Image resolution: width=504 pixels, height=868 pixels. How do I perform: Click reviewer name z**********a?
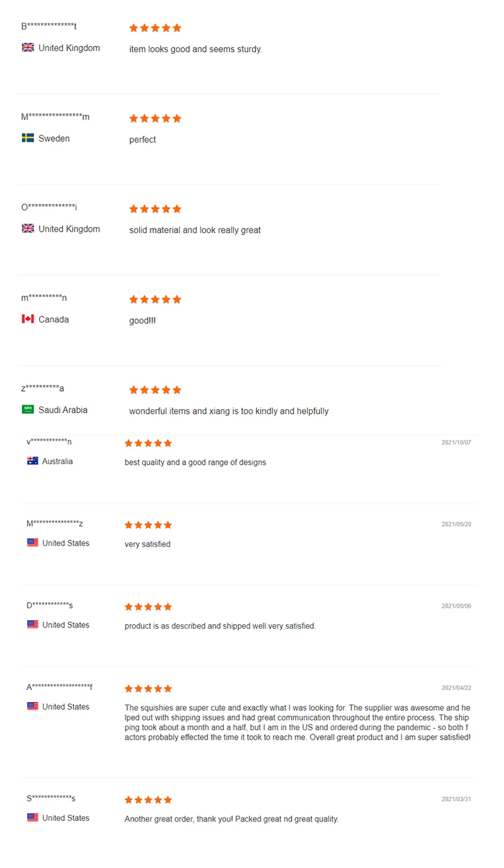[42, 388]
